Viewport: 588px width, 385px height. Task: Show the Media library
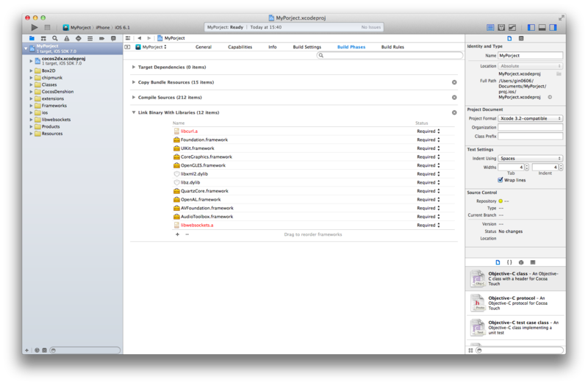point(532,262)
